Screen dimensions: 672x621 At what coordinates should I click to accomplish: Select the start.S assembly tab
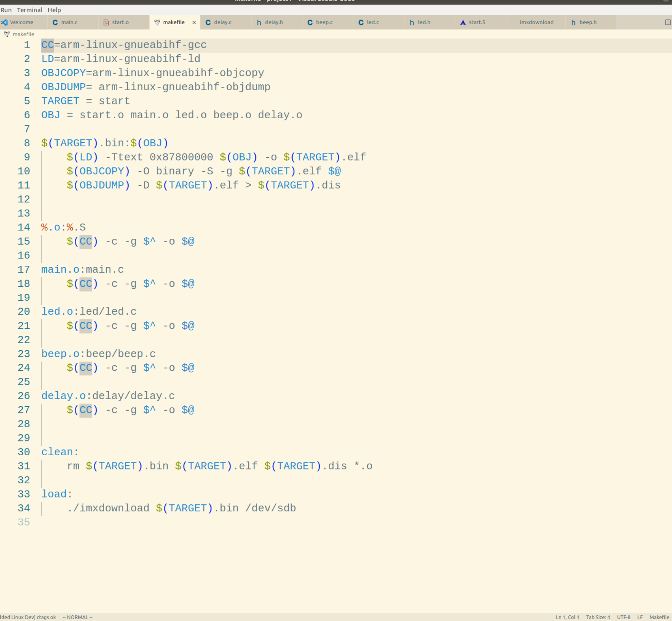pyautogui.click(x=477, y=22)
